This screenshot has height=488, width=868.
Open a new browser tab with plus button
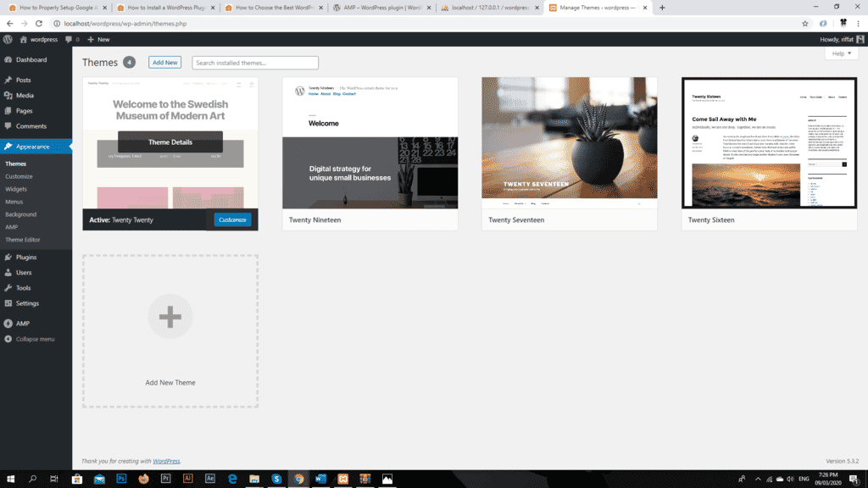click(662, 8)
